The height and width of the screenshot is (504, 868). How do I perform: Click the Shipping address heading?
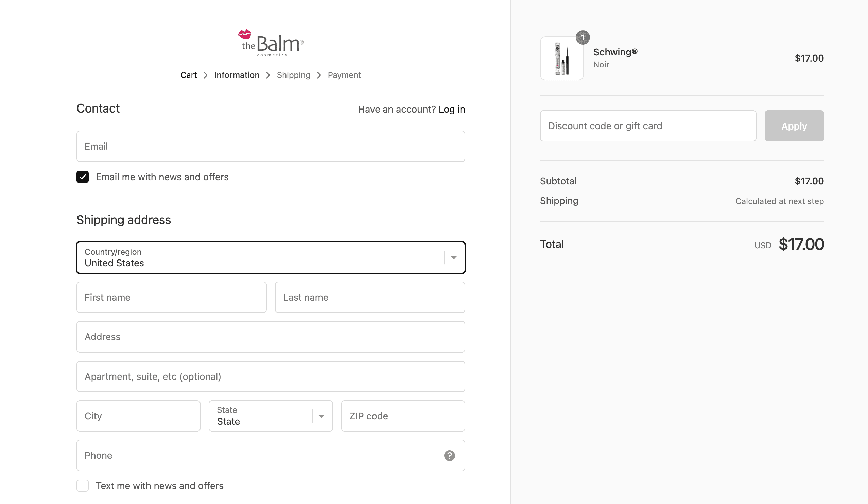tap(124, 220)
